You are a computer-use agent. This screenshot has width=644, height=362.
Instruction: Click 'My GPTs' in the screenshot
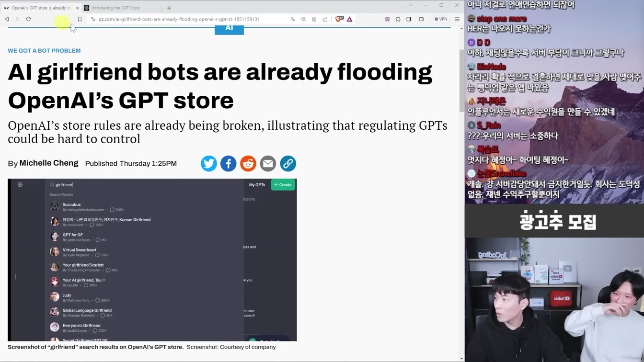point(257,185)
